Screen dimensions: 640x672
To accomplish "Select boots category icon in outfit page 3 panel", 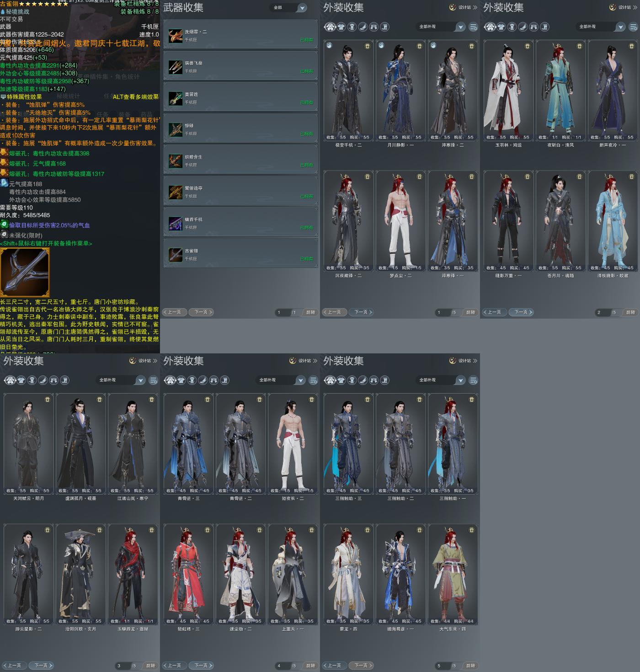I will [x=65, y=380].
